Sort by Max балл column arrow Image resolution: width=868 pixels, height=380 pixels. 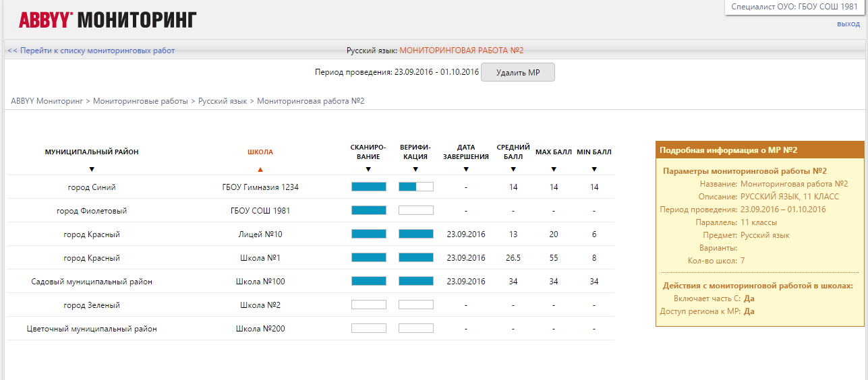[x=554, y=169]
